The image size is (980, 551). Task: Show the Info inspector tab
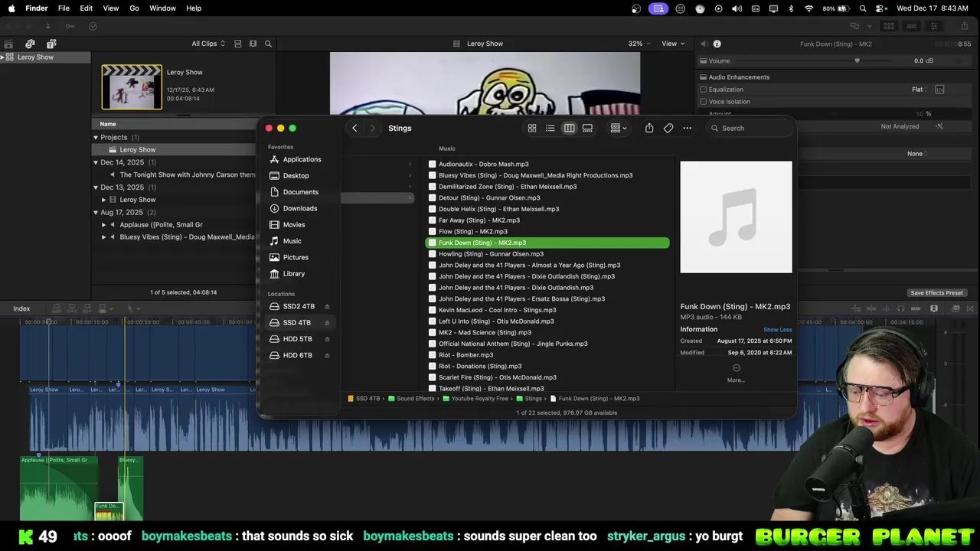point(717,44)
